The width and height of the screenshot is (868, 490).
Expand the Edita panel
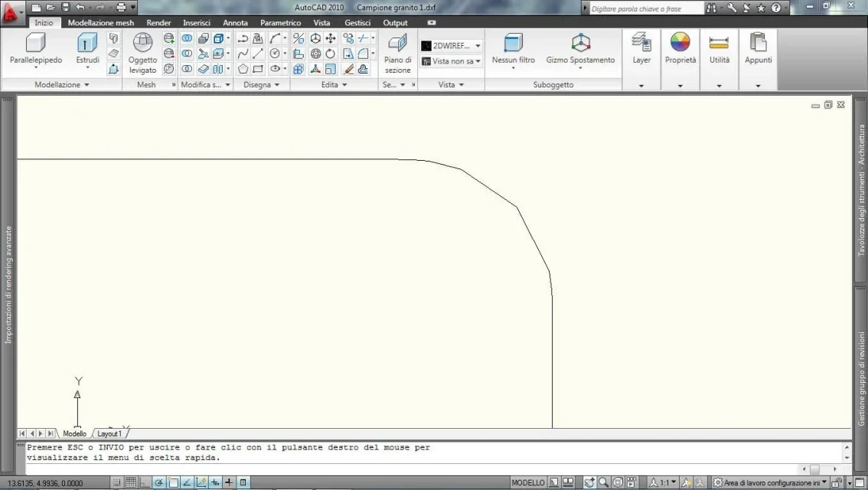click(x=334, y=85)
